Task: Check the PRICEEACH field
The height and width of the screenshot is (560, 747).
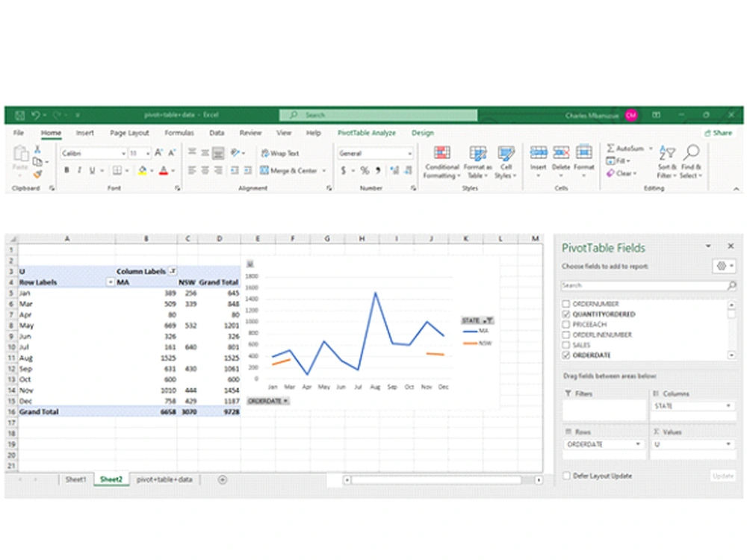Action: pos(566,324)
